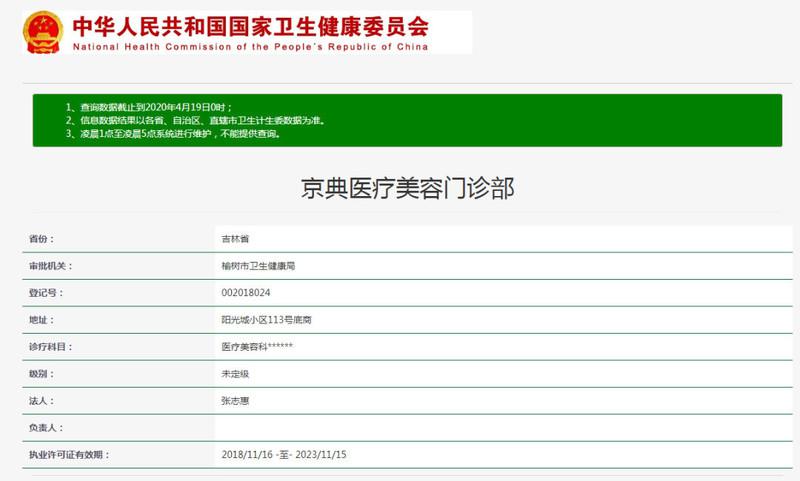This screenshot has width=800, height=481.
Task: Click the English National Health Commission subtitle
Action: click(x=249, y=46)
